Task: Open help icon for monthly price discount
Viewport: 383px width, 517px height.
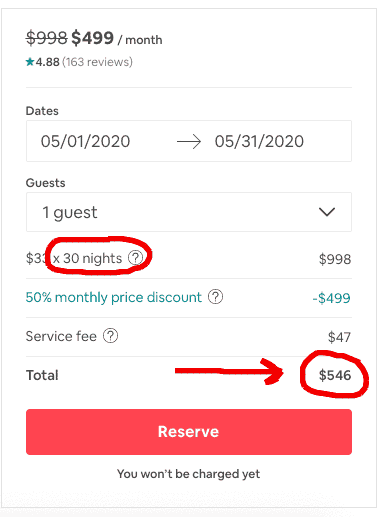Action: pyautogui.click(x=215, y=297)
